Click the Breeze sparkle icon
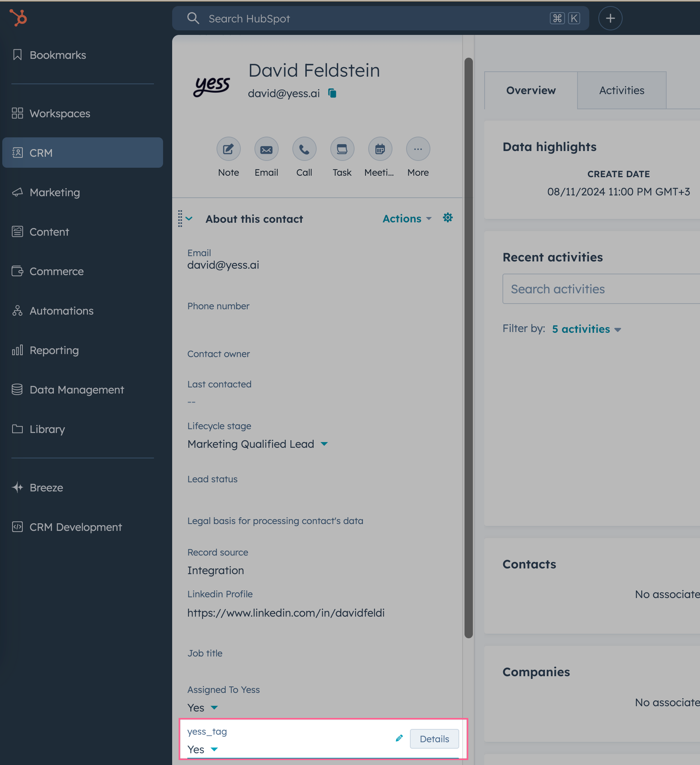Viewport: 700px width, 765px height. 17,487
